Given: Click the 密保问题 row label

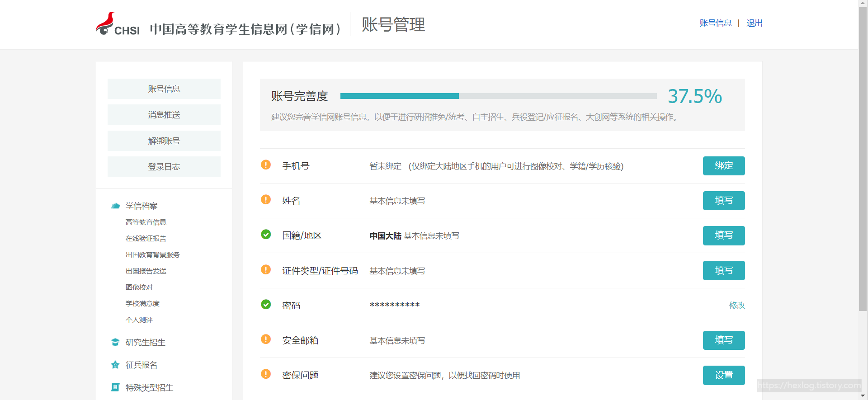Looking at the screenshot, I should pos(301,376).
